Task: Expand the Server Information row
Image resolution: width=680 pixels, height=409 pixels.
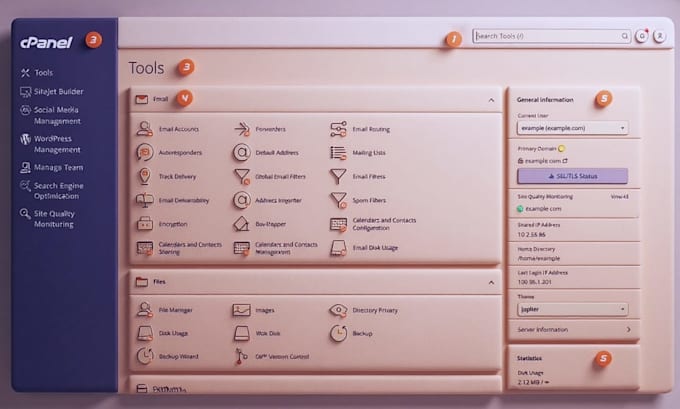Action: coord(573,330)
